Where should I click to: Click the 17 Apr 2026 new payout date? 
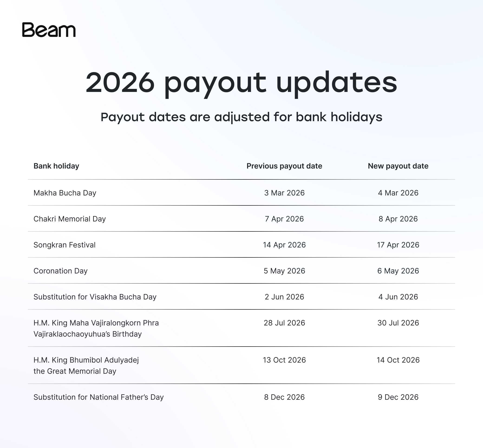click(x=398, y=245)
